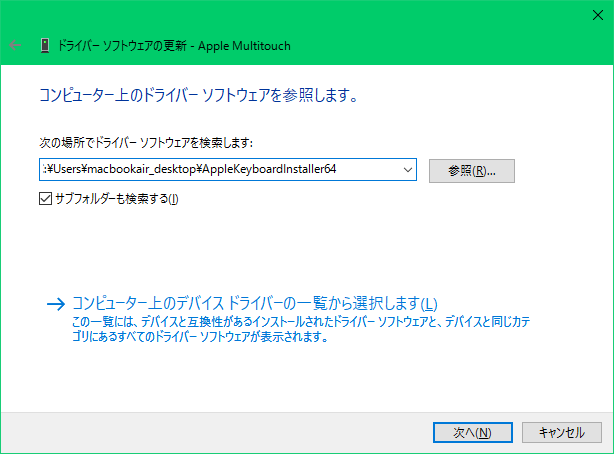Expand the driver path dropdown arrow
The height and width of the screenshot is (454, 614).
pos(408,170)
